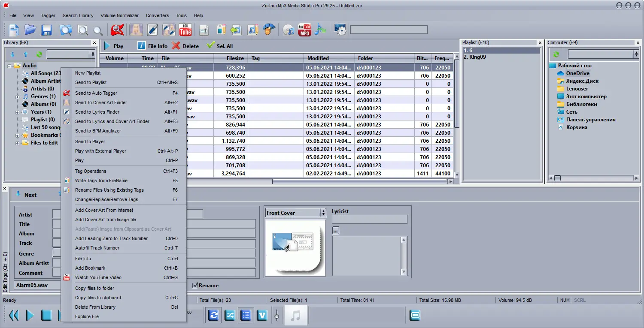Click the Sel. All button

tap(220, 46)
